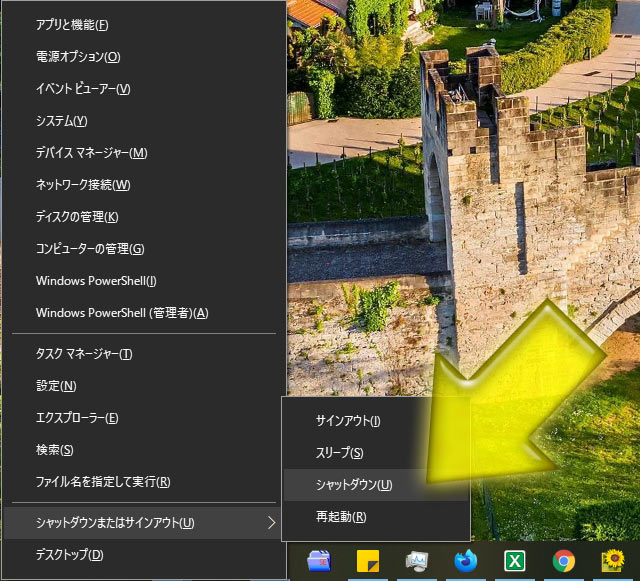Open イベント ビューアー(V)

tap(144, 89)
